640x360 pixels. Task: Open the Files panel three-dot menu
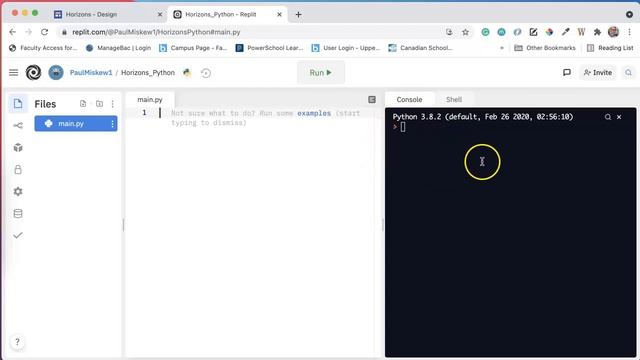click(x=113, y=104)
